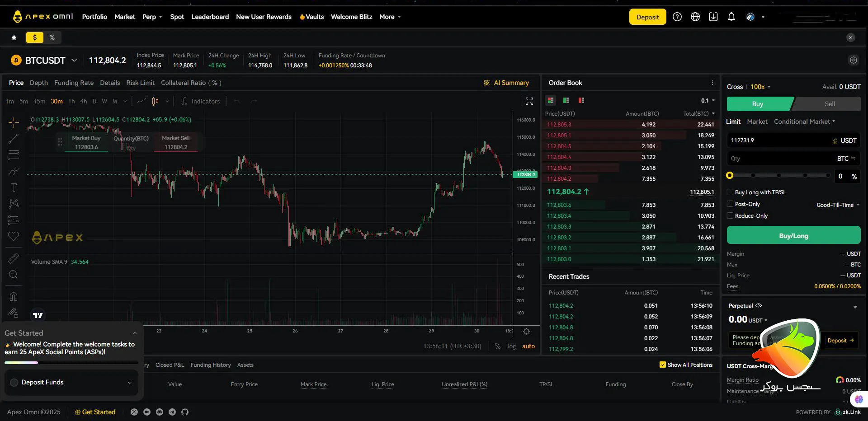Enable Buy Long with TP/SL checkbox
This screenshot has height=421, width=868.
click(x=730, y=192)
